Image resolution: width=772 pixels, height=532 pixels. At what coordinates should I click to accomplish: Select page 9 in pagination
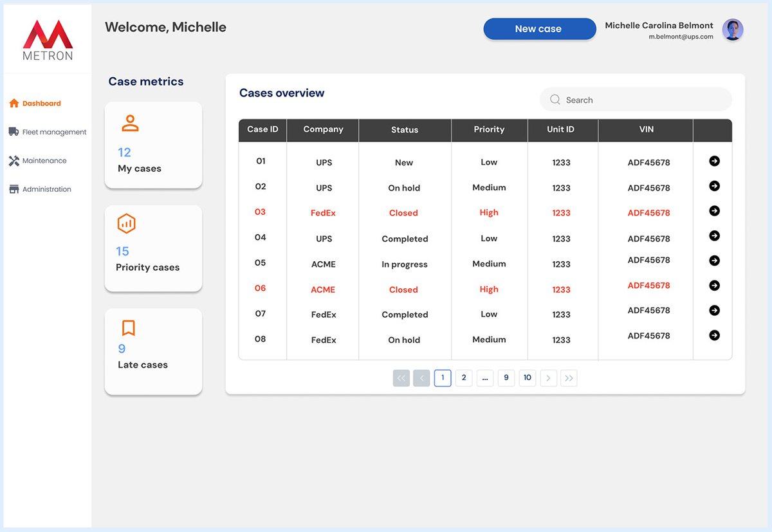tap(506, 378)
